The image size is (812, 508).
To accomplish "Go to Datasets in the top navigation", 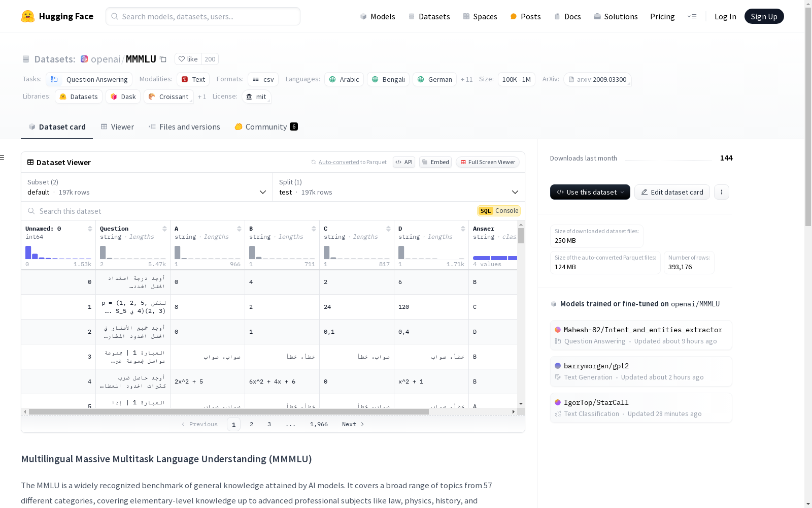I will click(429, 16).
